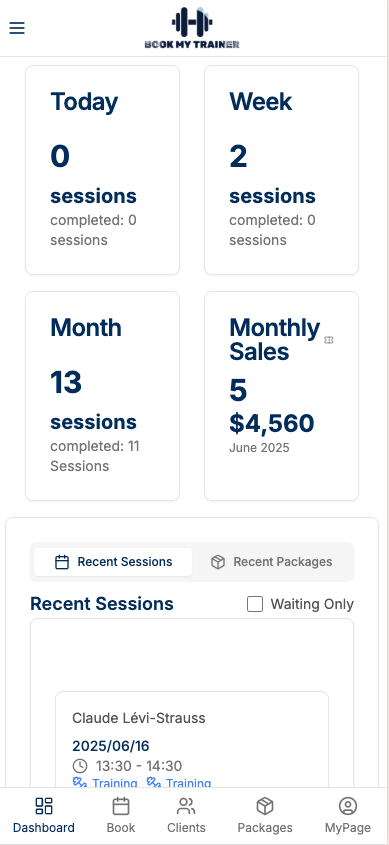Click the Book My Trainer logo
This screenshot has width=389, height=845.
click(192, 28)
